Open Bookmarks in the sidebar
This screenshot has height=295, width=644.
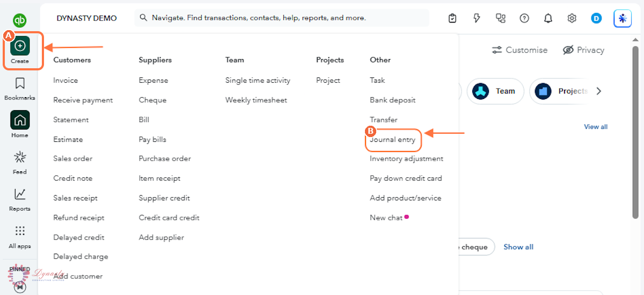pos(20,89)
